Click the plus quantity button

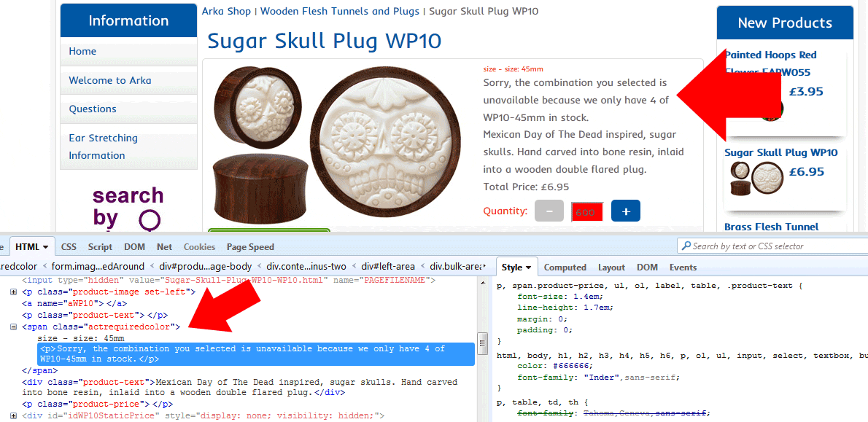(x=625, y=211)
